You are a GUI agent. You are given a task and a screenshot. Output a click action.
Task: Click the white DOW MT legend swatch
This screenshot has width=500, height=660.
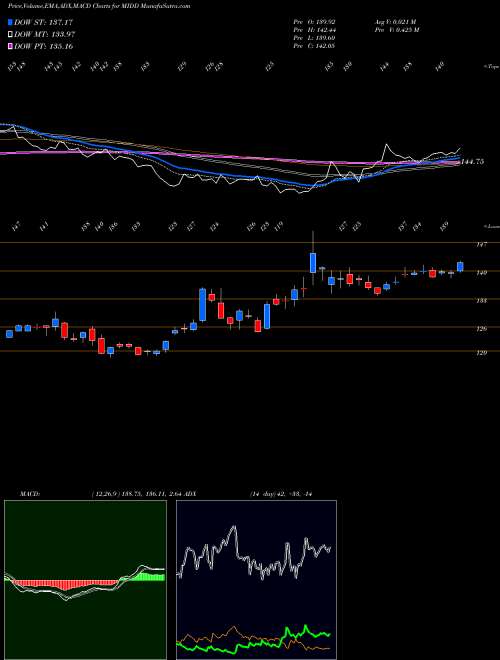tap(10, 34)
